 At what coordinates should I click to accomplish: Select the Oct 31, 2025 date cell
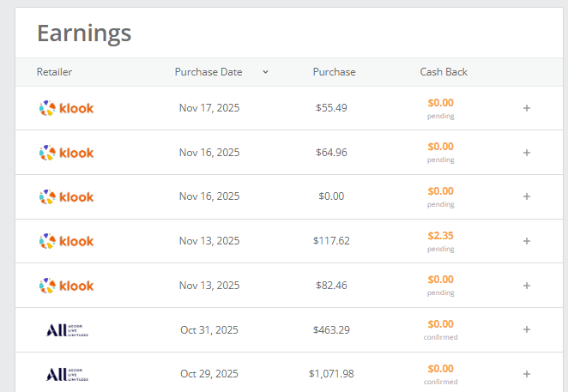coord(209,329)
